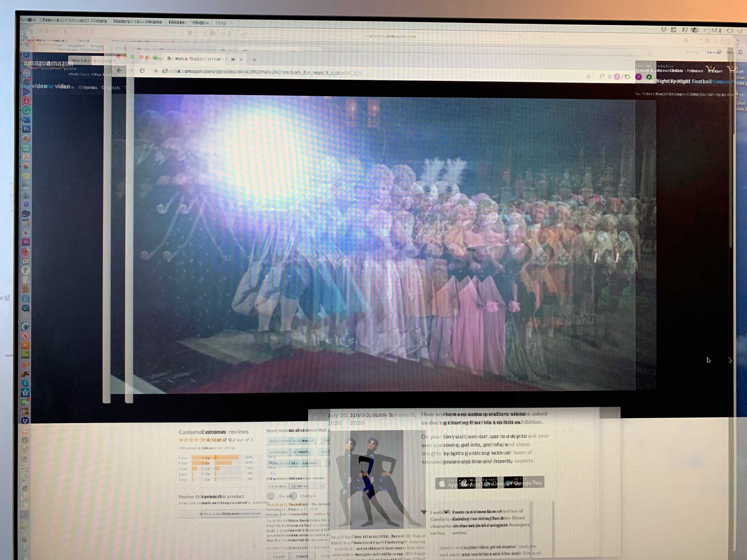The height and width of the screenshot is (560, 747).
Task: Click the bookmark star in address bar
Action: point(588,77)
